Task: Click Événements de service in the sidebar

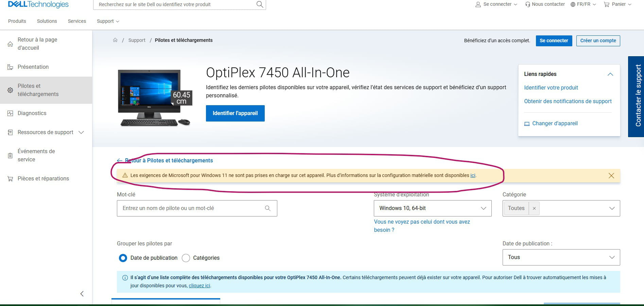Action: tap(36, 156)
